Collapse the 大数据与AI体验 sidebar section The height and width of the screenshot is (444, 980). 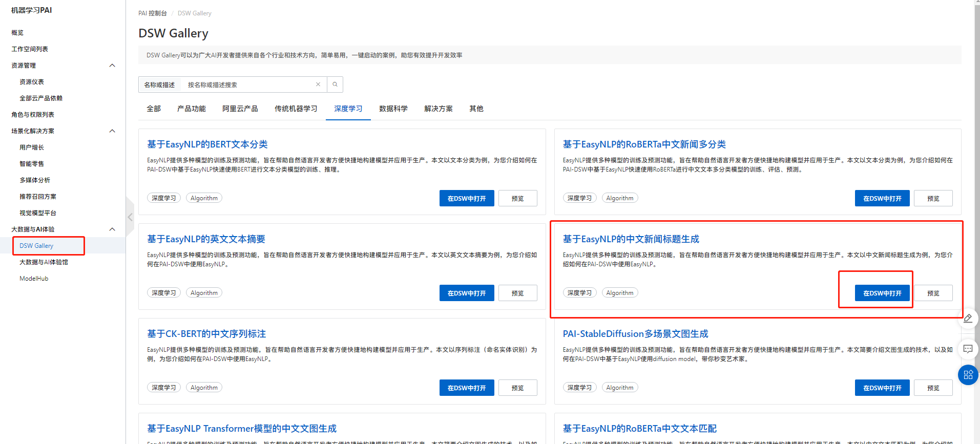coord(112,229)
